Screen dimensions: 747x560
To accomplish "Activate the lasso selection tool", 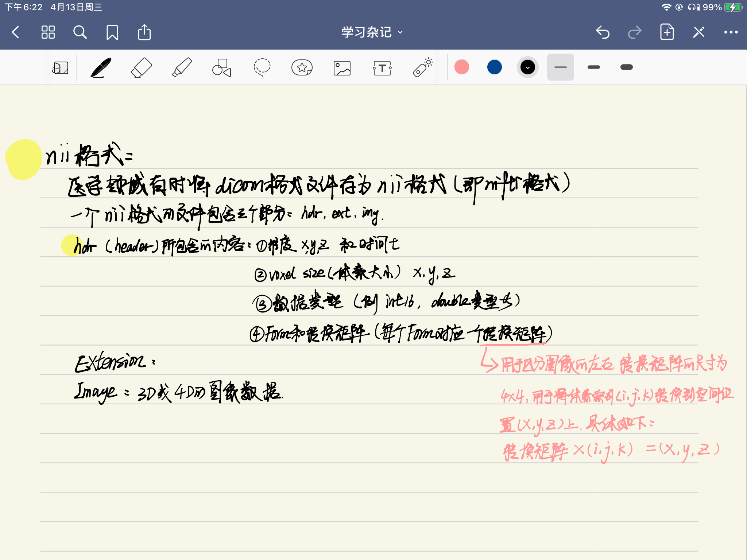I will [x=262, y=67].
